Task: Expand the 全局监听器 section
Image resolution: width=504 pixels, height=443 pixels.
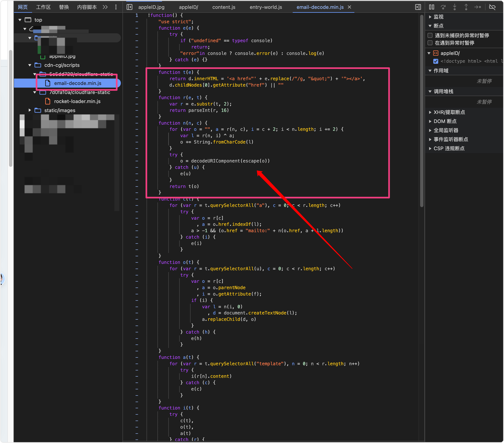Action: point(430,130)
